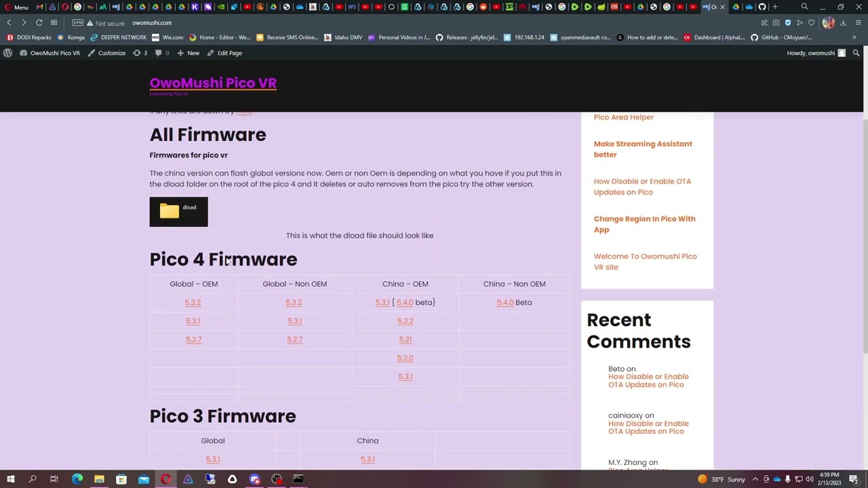Open Windows taskbar search
The width and height of the screenshot is (868, 488).
pyautogui.click(x=32, y=479)
